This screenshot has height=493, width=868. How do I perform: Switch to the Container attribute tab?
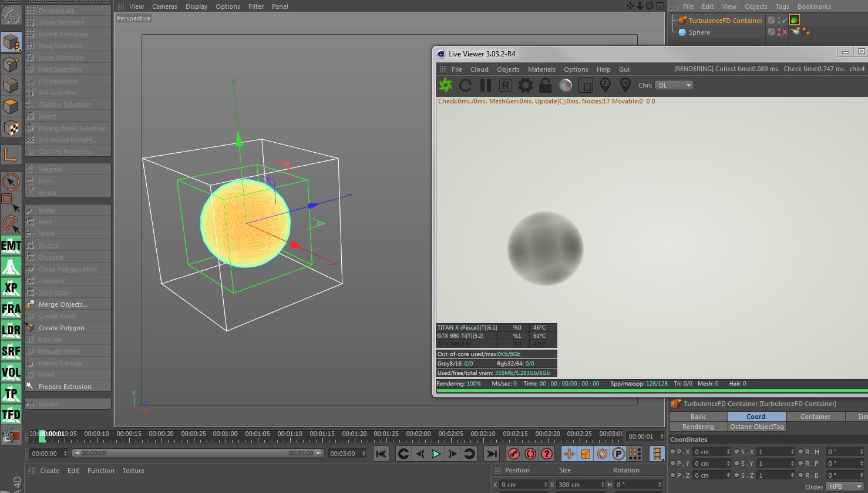(x=815, y=417)
